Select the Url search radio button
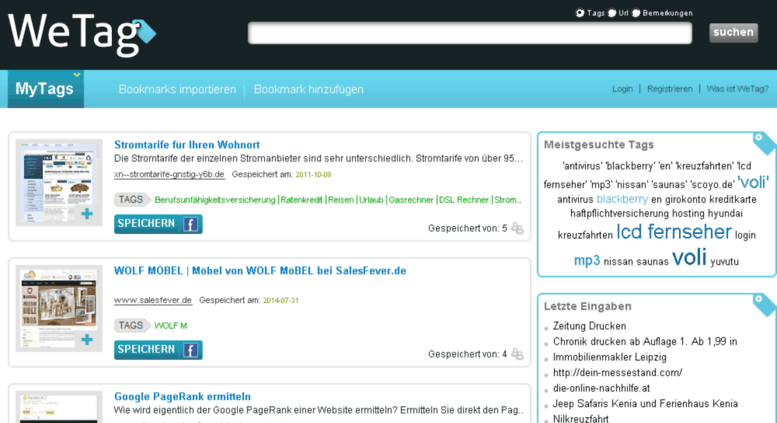The height and width of the screenshot is (423, 777). [612, 13]
